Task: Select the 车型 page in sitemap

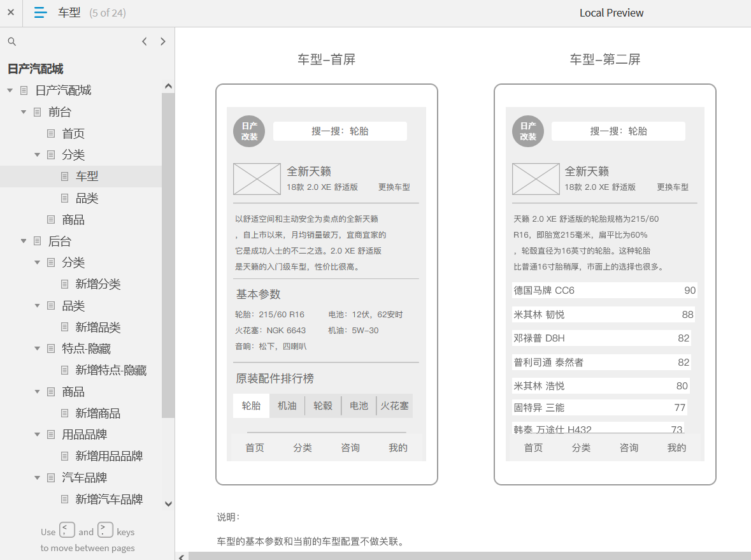Action: pos(87,176)
